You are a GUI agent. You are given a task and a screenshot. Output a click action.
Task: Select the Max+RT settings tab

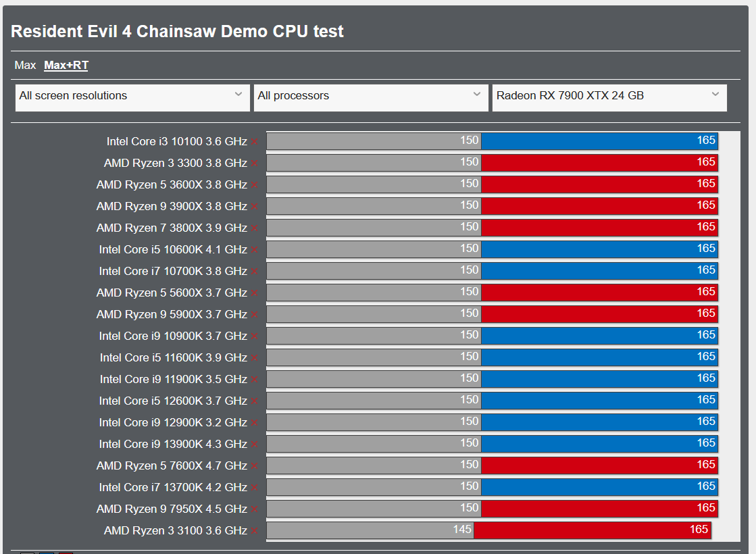coord(66,65)
